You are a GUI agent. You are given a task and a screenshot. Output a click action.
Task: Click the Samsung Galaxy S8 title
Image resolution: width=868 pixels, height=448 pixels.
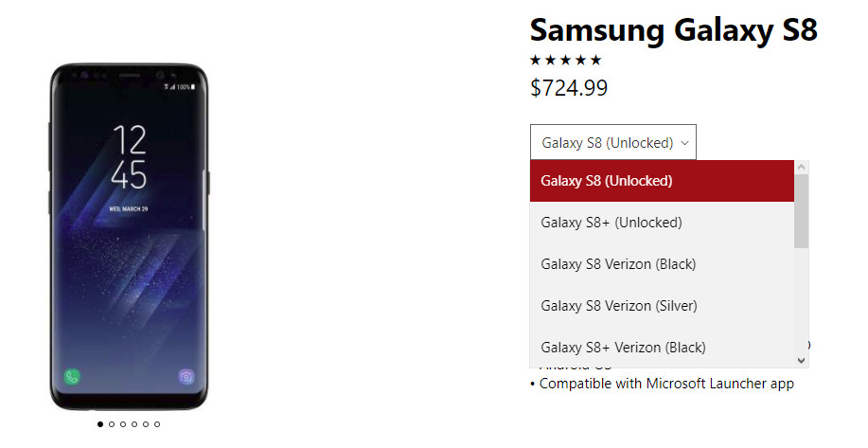(673, 30)
